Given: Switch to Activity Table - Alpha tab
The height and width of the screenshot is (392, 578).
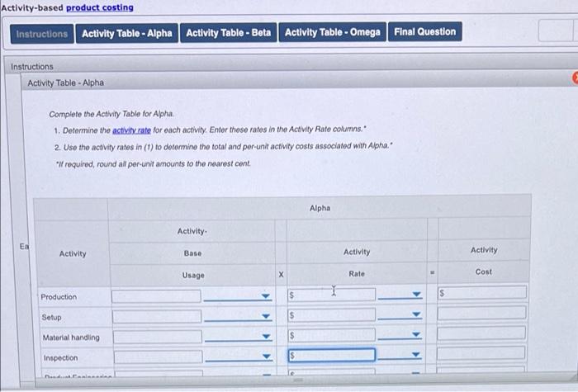Looking at the screenshot, I should coord(127,34).
